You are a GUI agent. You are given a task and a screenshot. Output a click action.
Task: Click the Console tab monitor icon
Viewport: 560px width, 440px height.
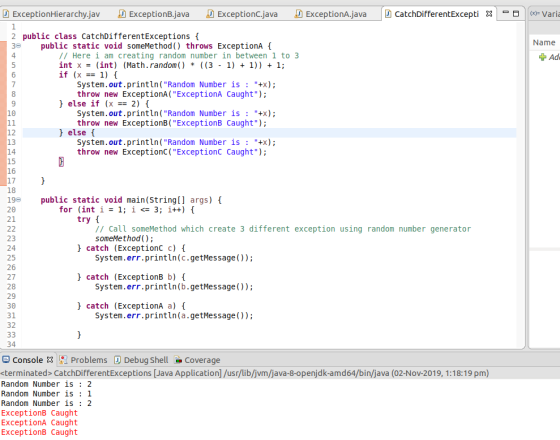click(6, 360)
